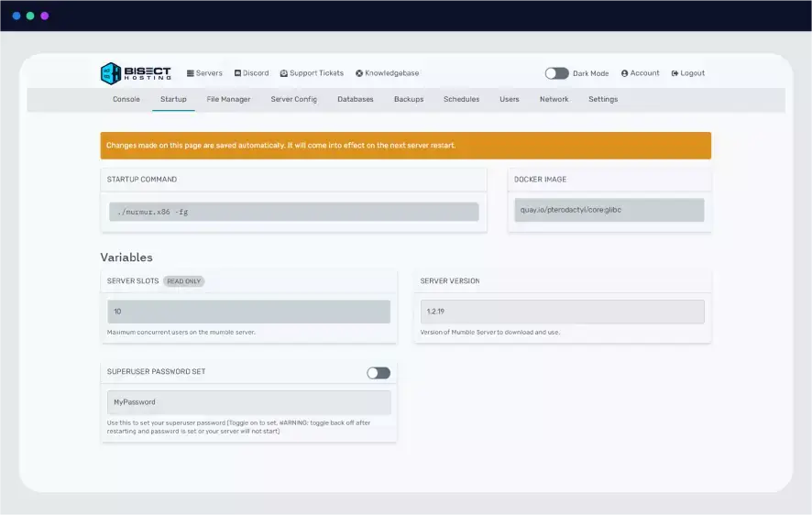Switch to the Backups tab

click(409, 99)
